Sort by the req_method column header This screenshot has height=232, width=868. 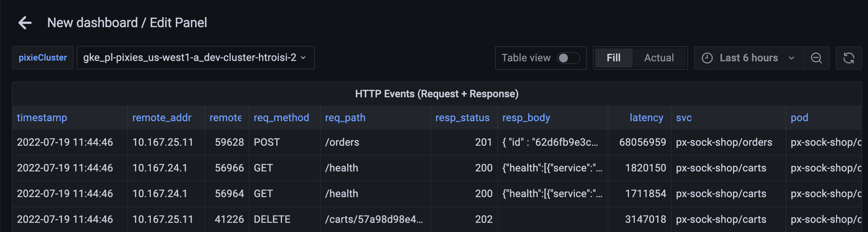tap(281, 117)
